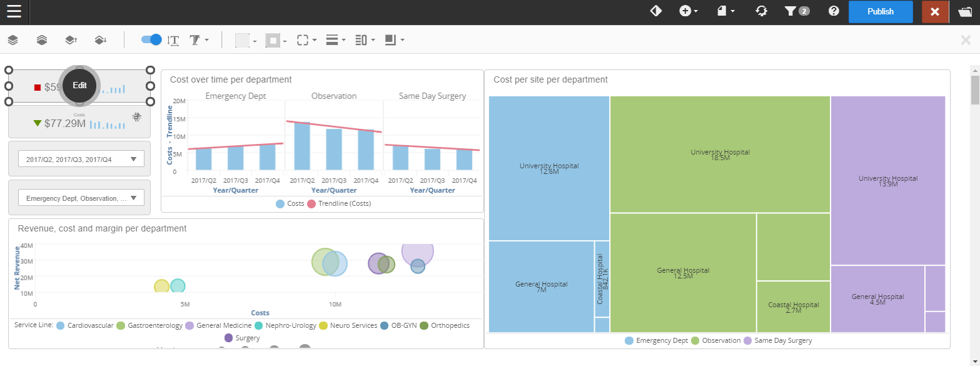Toggle the Same Day Surgery legend item

[x=777, y=340]
